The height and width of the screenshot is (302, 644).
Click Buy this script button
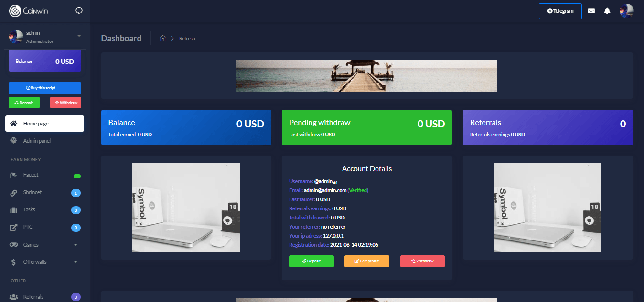tap(45, 88)
